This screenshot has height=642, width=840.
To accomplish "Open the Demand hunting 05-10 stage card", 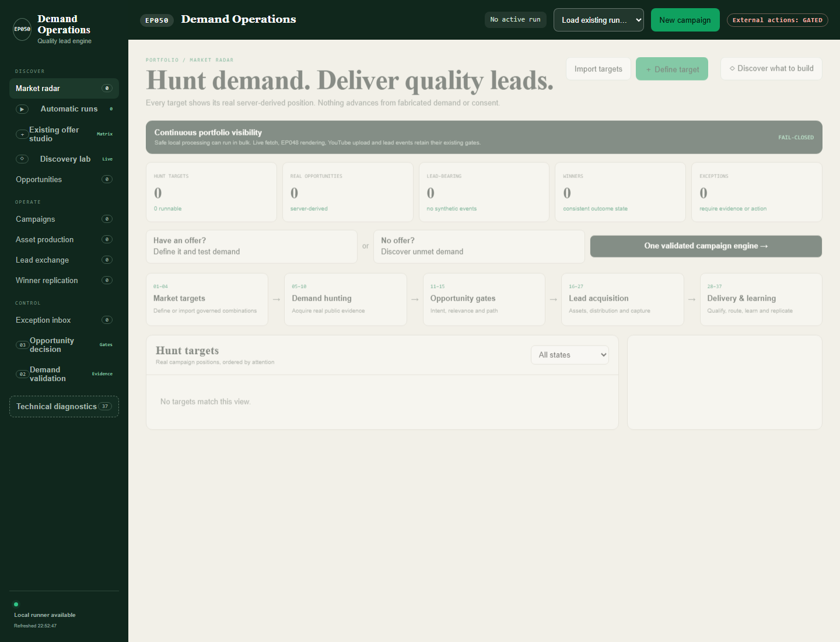I will point(345,299).
